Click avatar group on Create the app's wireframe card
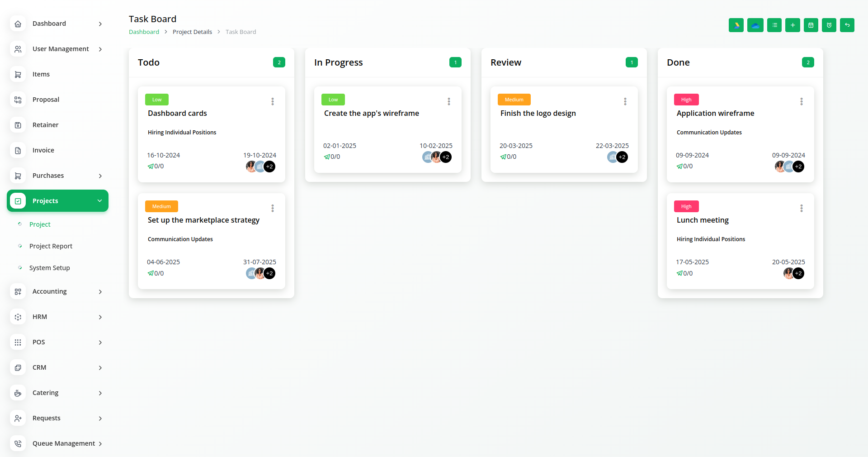This screenshot has width=868, height=457. tap(437, 157)
